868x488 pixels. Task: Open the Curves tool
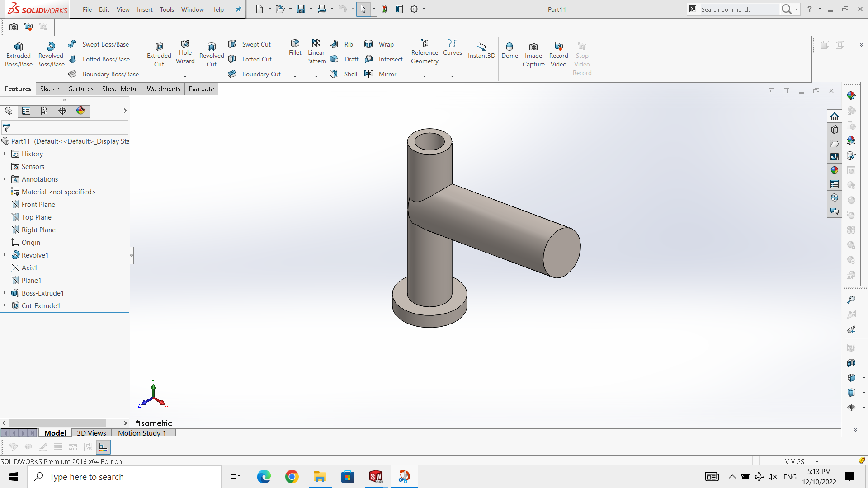coord(453,47)
